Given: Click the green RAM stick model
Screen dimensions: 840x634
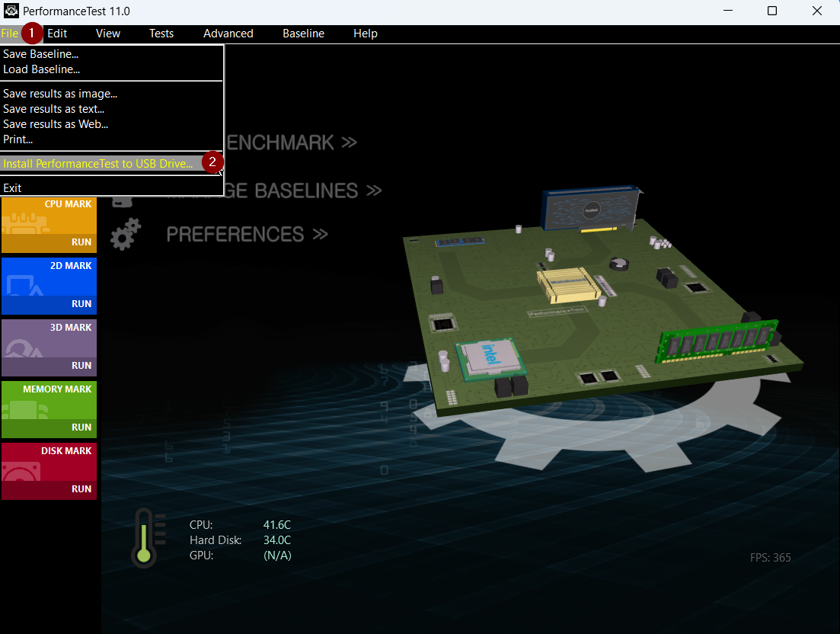Looking at the screenshot, I should point(717,341).
